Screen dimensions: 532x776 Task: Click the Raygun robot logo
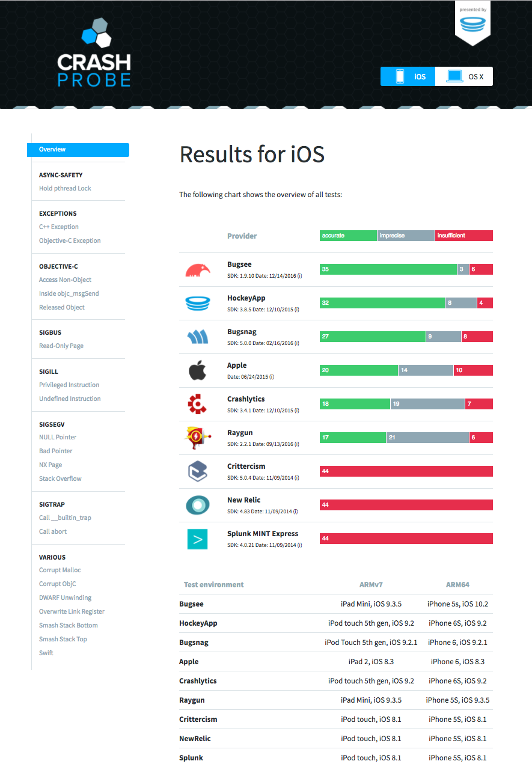(x=197, y=438)
